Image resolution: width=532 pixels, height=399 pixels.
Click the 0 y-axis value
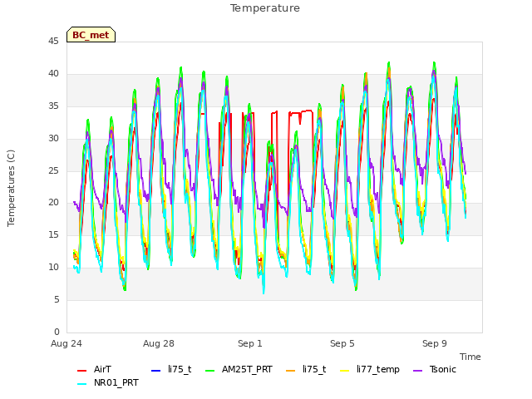[x=57, y=332]
